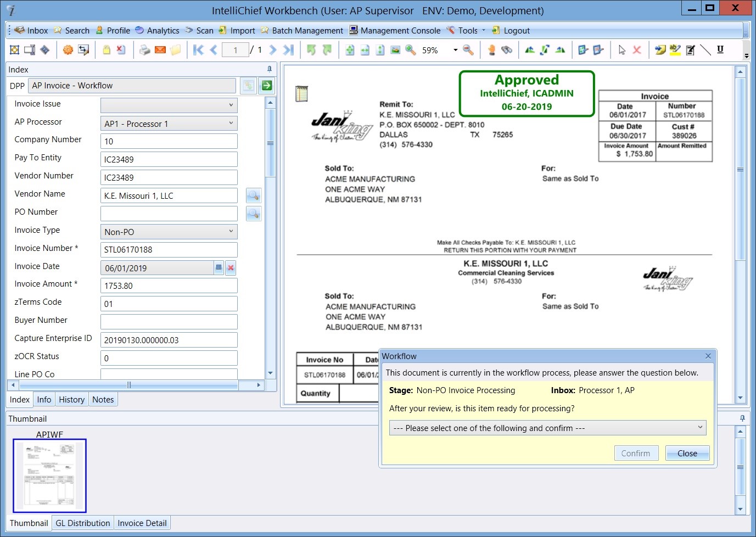The image size is (756, 537).
Task: Switch to the History tab
Action: pos(71,399)
